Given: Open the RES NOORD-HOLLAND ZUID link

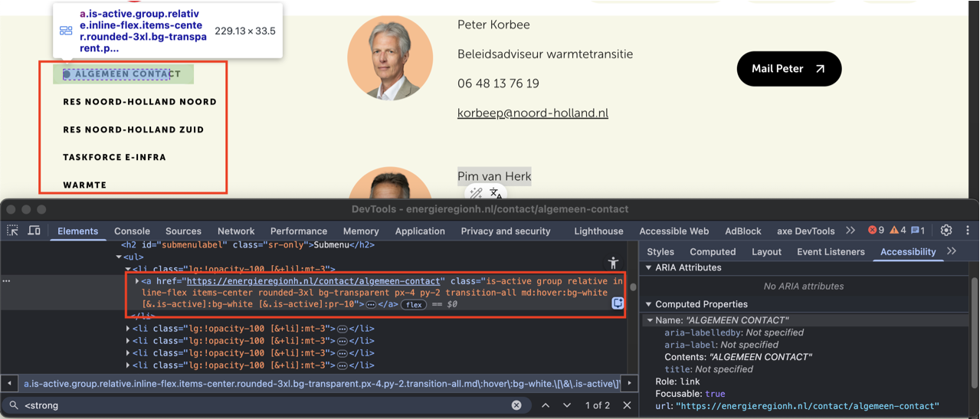Looking at the screenshot, I should pos(133,129).
